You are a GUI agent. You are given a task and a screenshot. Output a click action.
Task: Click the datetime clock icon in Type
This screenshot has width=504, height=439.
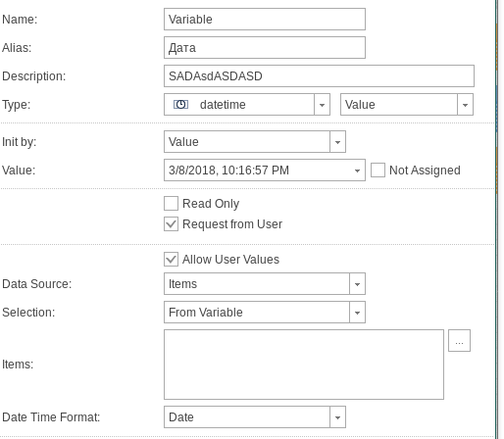pos(180,105)
